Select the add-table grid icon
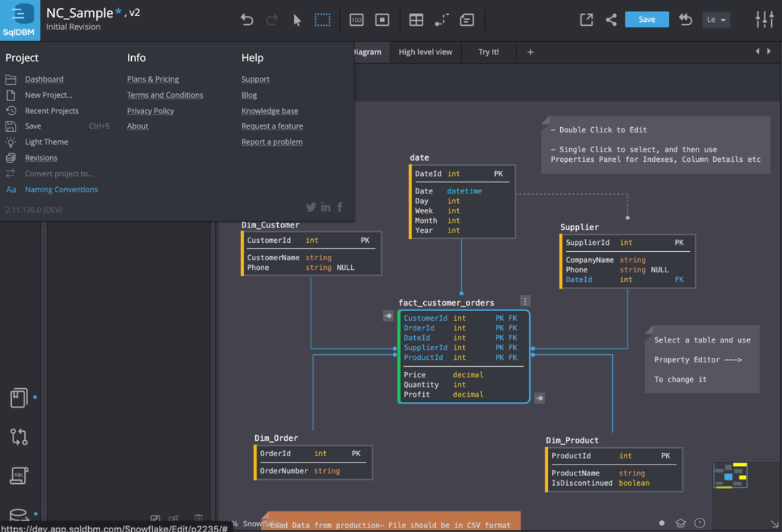Viewport: 782px width, 532px height. point(416,19)
